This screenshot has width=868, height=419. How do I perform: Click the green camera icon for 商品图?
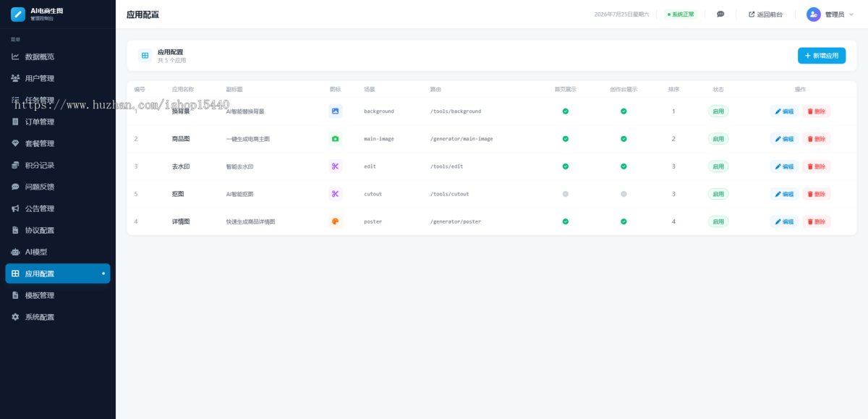[x=335, y=139]
